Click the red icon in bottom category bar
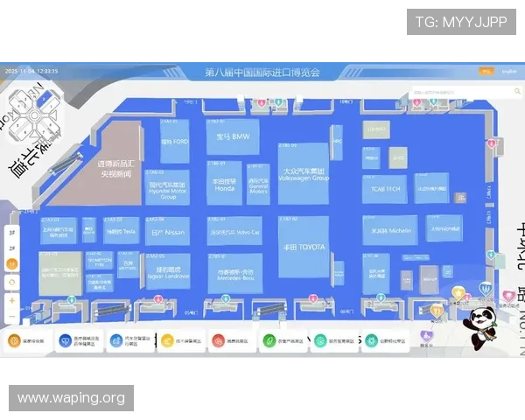This screenshot has width=525, height=420. click(x=219, y=341)
